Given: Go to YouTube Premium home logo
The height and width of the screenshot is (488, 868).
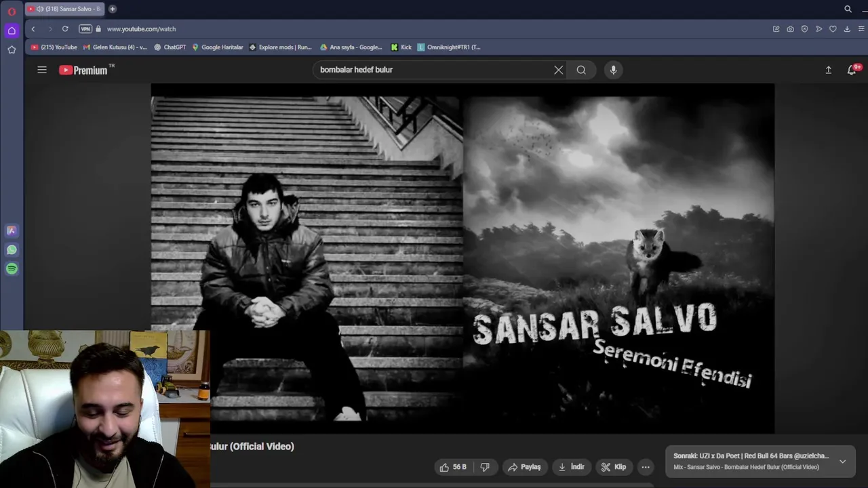Looking at the screenshot, I should (x=83, y=70).
